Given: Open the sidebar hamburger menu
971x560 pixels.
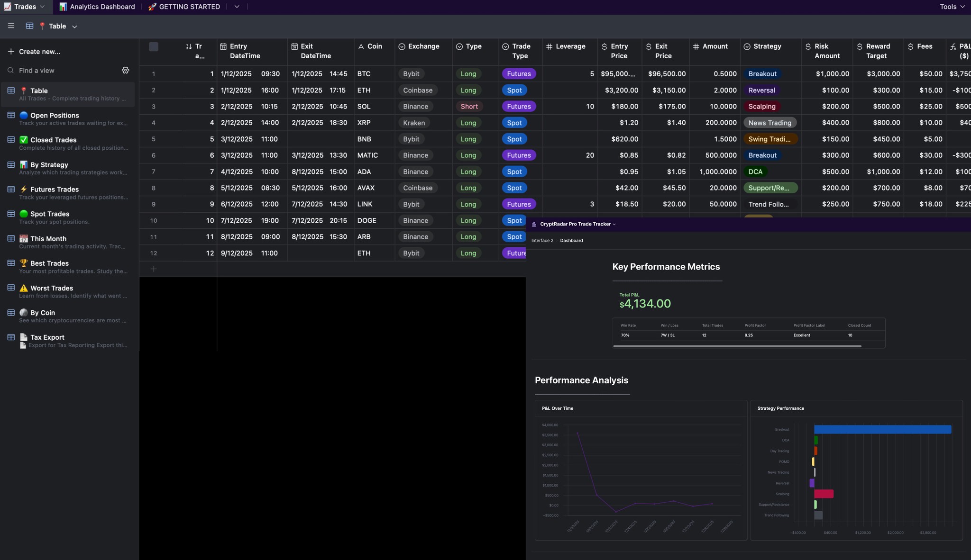Looking at the screenshot, I should coord(11,26).
